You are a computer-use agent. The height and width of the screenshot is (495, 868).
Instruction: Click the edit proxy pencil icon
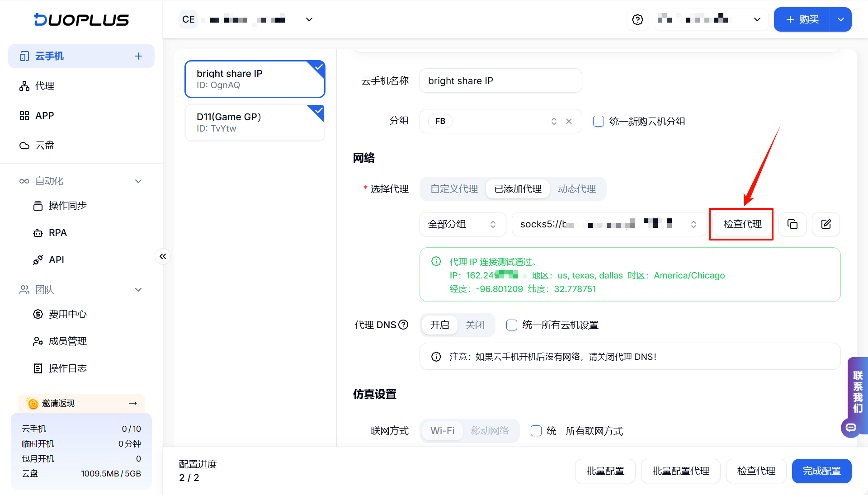pyautogui.click(x=826, y=224)
